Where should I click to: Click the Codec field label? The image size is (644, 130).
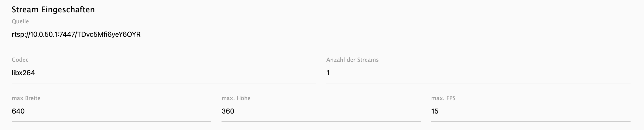click(20, 60)
